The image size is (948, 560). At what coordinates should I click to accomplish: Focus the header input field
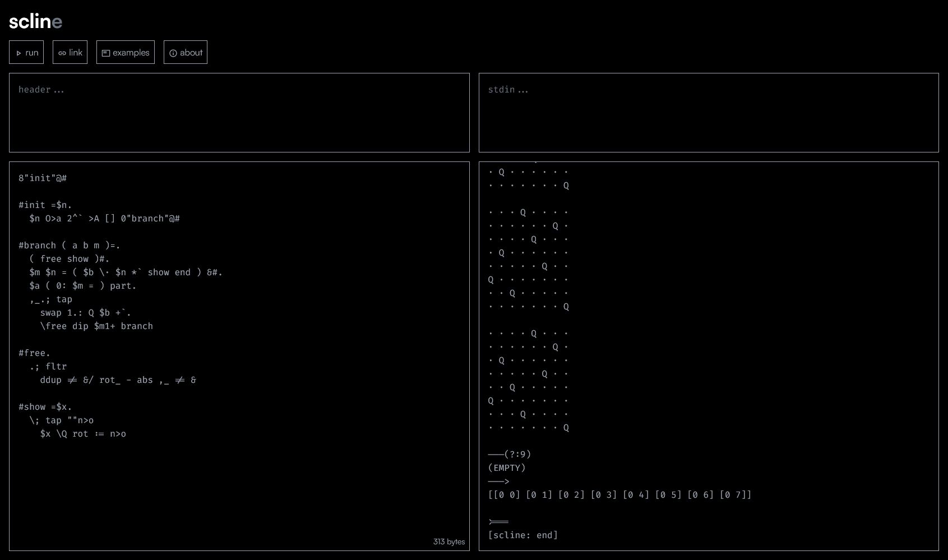pyautogui.click(x=239, y=113)
